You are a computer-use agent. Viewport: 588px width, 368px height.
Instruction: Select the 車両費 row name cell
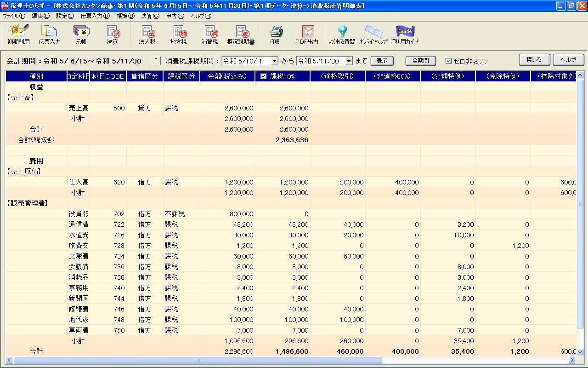click(x=79, y=330)
